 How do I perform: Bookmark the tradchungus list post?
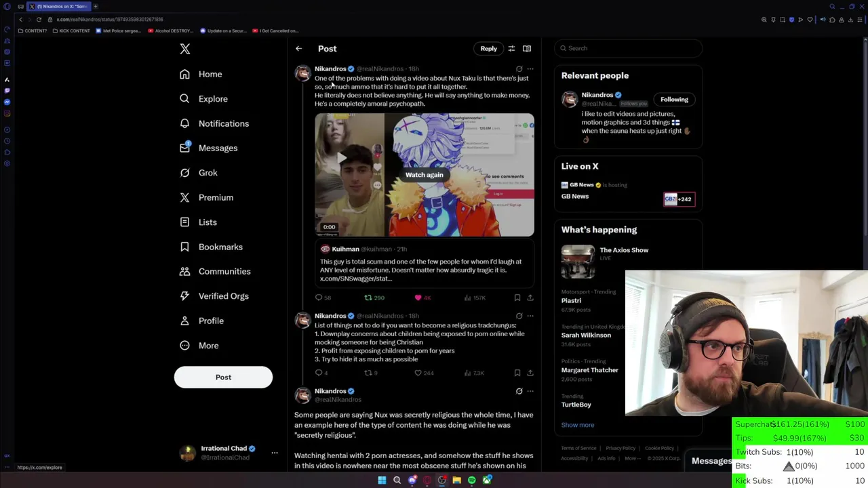click(x=517, y=373)
